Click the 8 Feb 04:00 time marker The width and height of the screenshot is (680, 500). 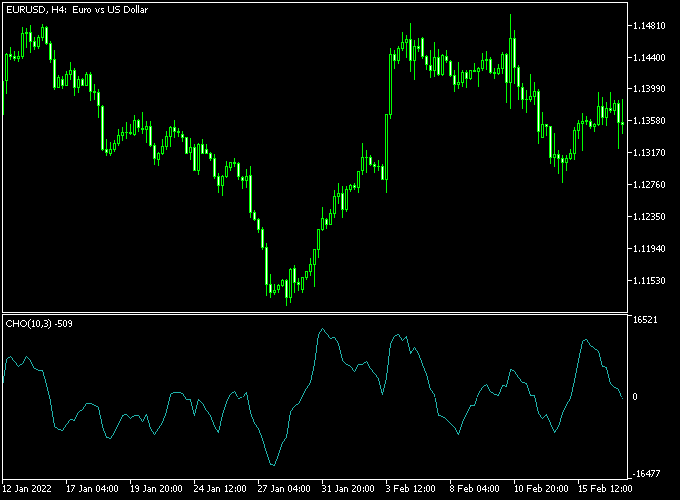[473, 489]
